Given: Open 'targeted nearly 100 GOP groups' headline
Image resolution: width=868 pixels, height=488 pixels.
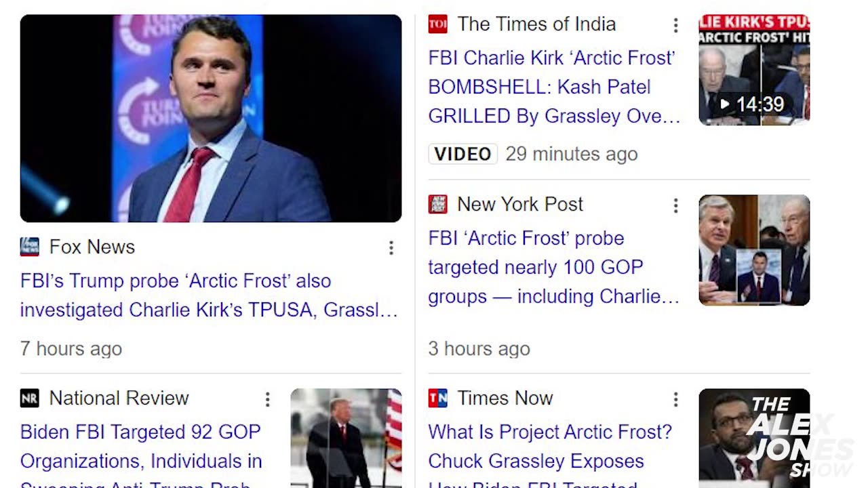Looking at the screenshot, I should 553,267.
